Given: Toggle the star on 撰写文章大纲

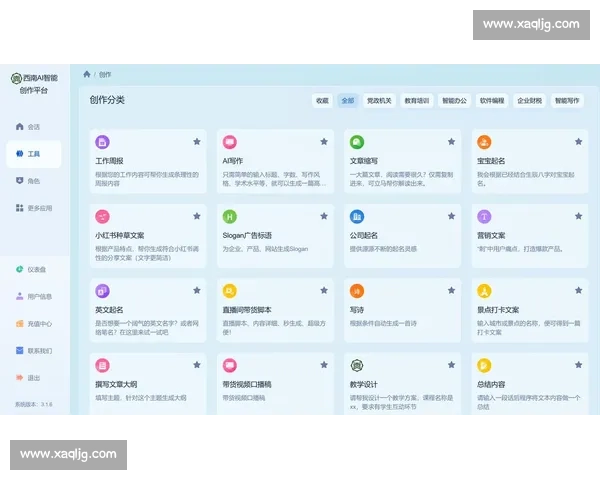Looking at the screenshot, I should tap(197, 365).
